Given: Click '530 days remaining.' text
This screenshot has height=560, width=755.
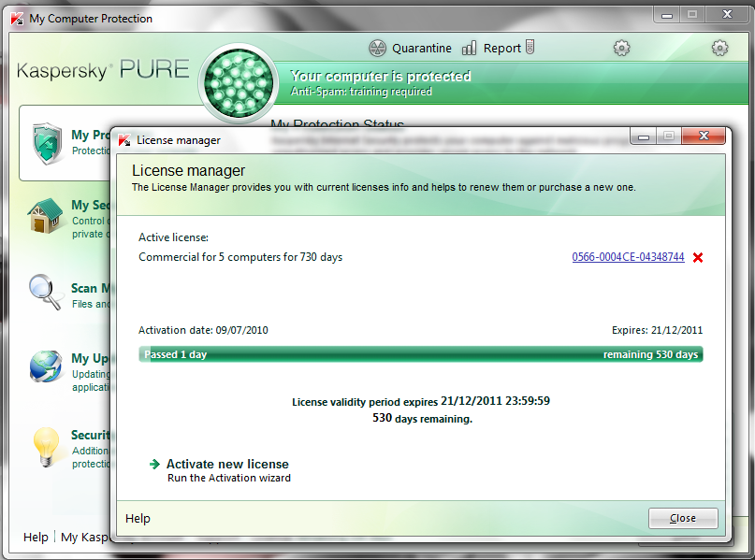Looking at the screenshot, I should pos(422,418).
